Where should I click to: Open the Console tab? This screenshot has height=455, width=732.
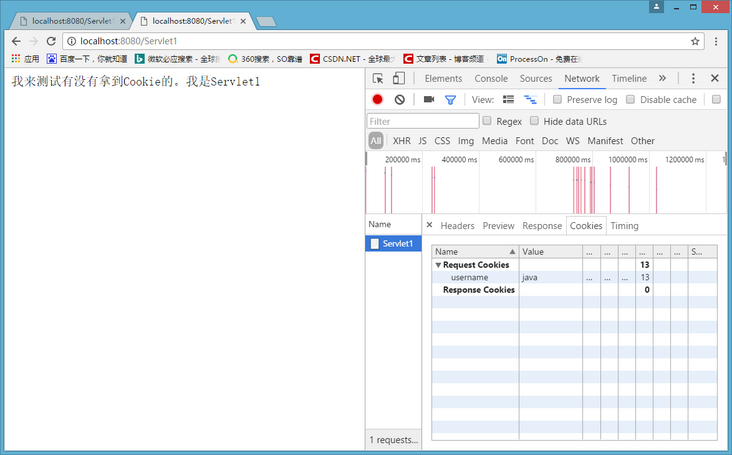pyautogui.click(x=490, y=78)
